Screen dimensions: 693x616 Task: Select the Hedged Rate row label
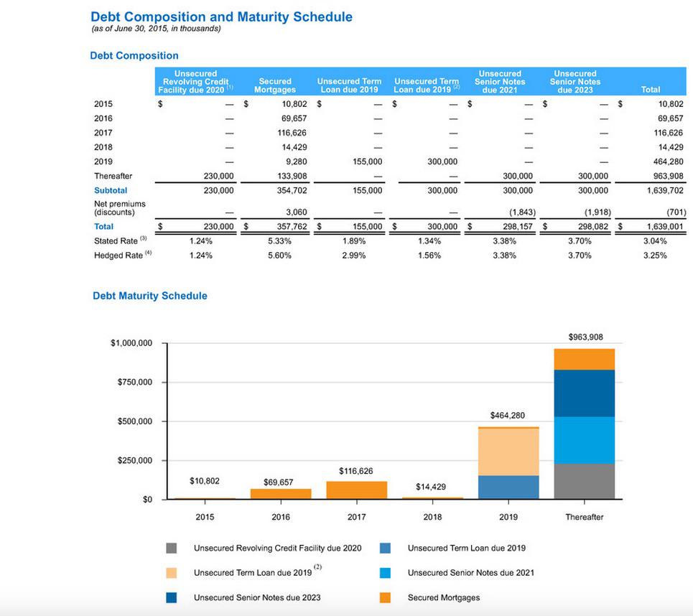pyautogui.click(x=118, y=256)
